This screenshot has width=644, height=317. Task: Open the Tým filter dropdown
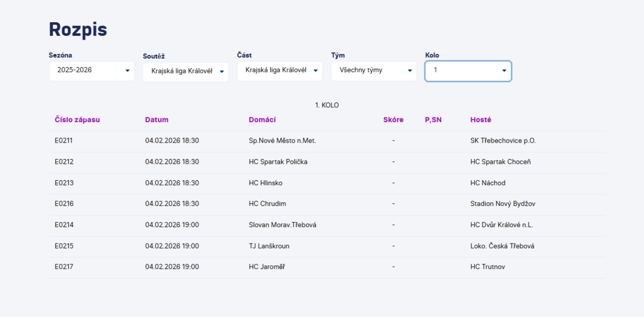(x=373, y=71)
